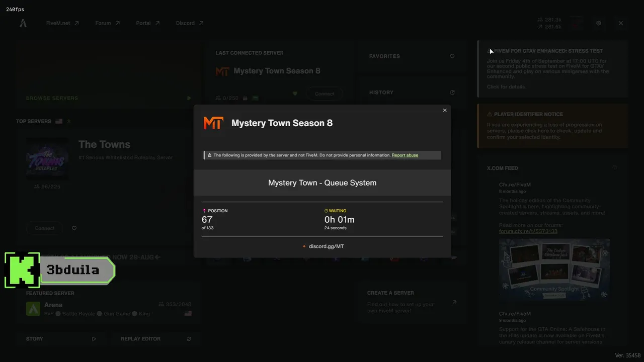Click the play icon beside Story
Image resolution: width=644 pixels, height=362 pixels.
[94, 339]
